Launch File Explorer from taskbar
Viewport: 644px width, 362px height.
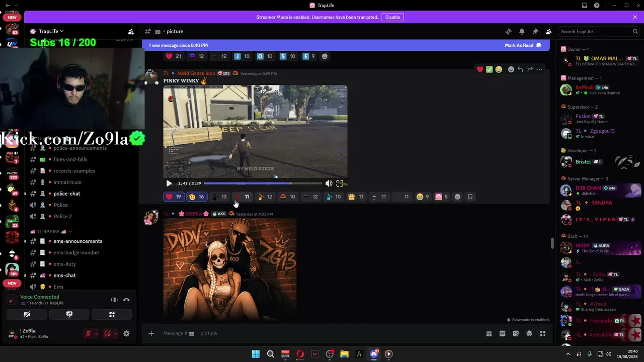344,354
